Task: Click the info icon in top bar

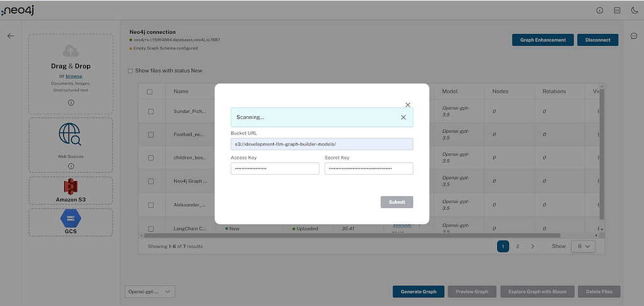Action: 599,11
